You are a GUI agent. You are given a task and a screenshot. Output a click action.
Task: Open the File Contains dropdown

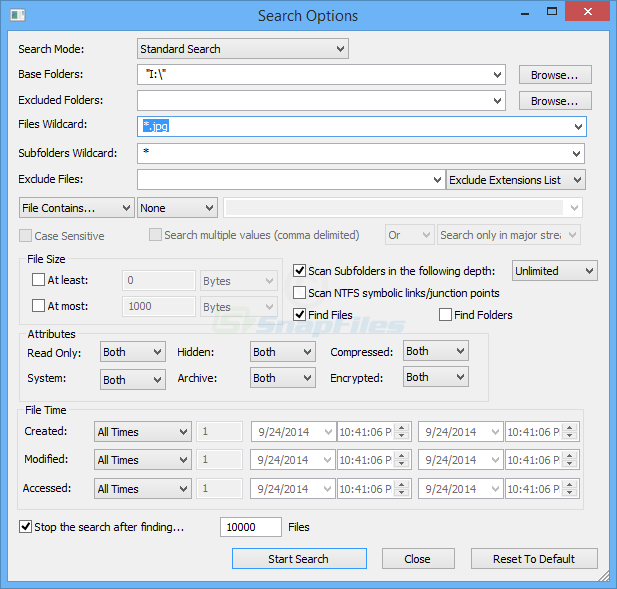click(x=77, y=208)
